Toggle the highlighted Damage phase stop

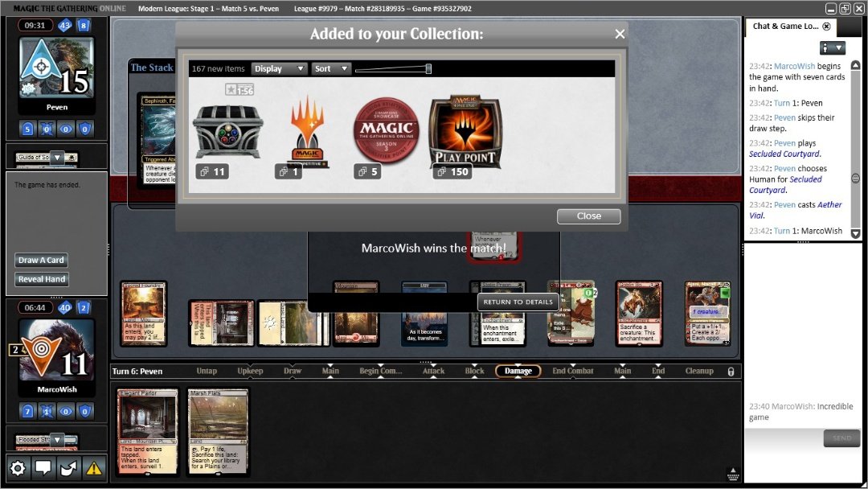coord(518,371)
